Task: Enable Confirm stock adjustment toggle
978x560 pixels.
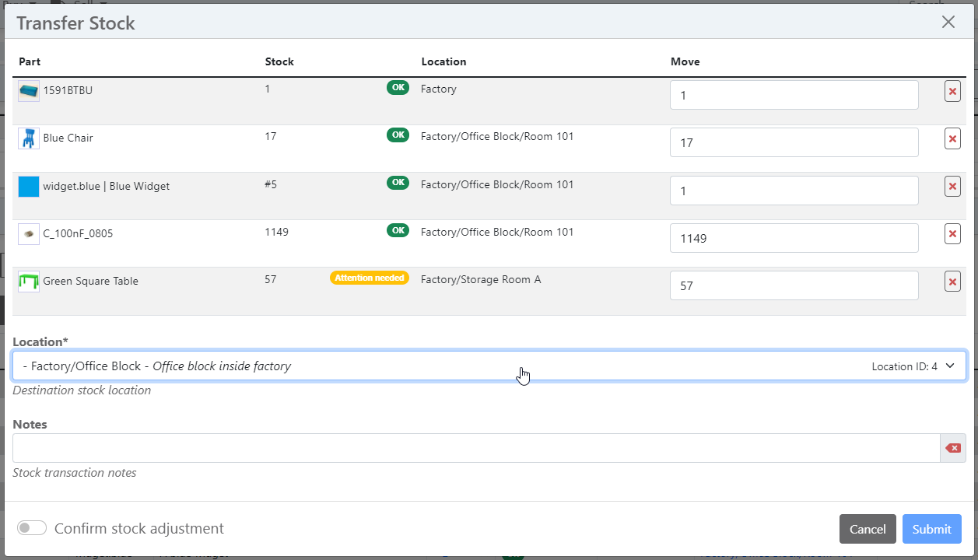Action: point(32,528)
